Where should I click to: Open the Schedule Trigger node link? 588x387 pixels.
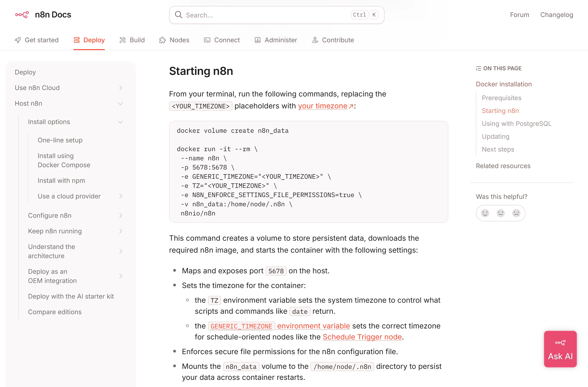tap(362, 337)
